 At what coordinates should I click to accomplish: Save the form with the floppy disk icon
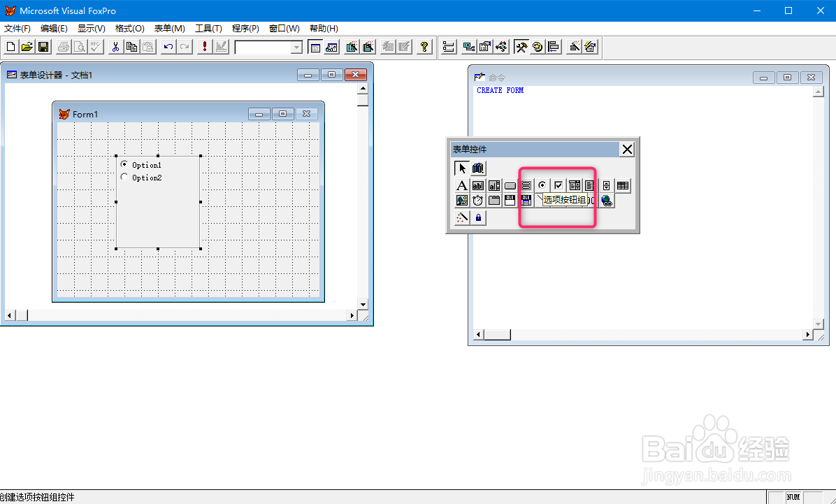point(43,47)
